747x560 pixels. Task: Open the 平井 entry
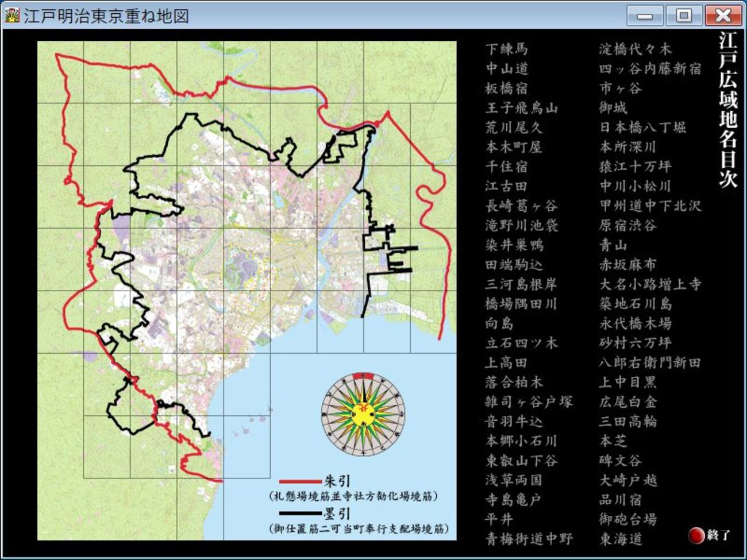point(499,519)
